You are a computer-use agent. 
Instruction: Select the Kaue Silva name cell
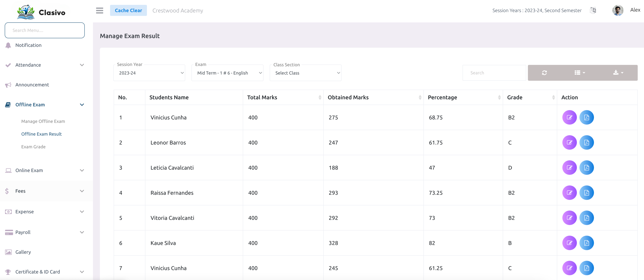click(194, 243)
